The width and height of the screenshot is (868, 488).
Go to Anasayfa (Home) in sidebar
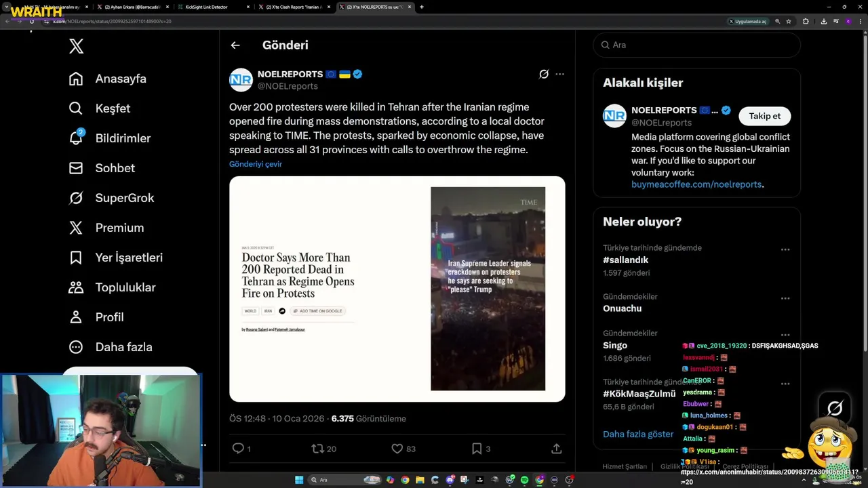(108, 79)
